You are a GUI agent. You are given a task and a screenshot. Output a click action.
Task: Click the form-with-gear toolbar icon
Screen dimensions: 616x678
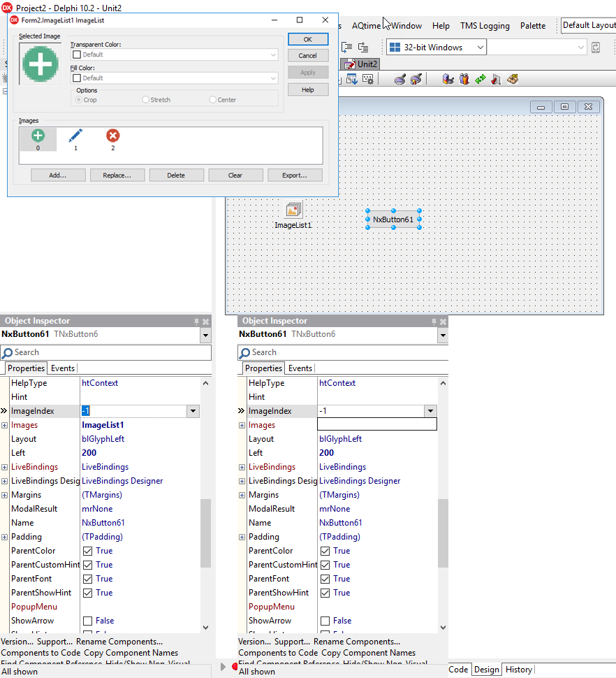tap(367, 79)
